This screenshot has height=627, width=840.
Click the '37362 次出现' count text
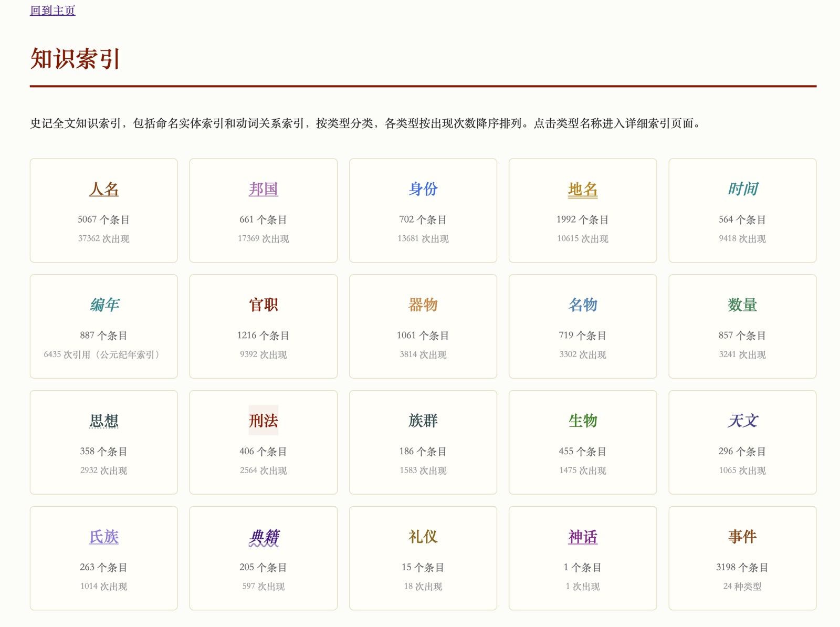[x=104, y=238]
